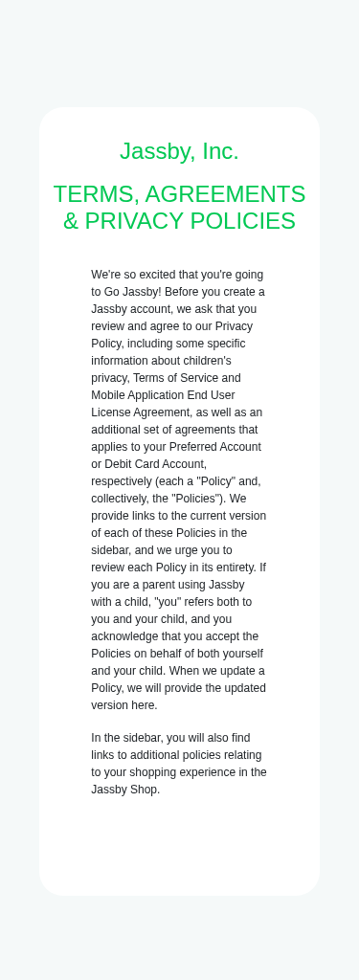Click the phrase "information about children's"
This screenshot has width=359, height=980.
(162, 361)
